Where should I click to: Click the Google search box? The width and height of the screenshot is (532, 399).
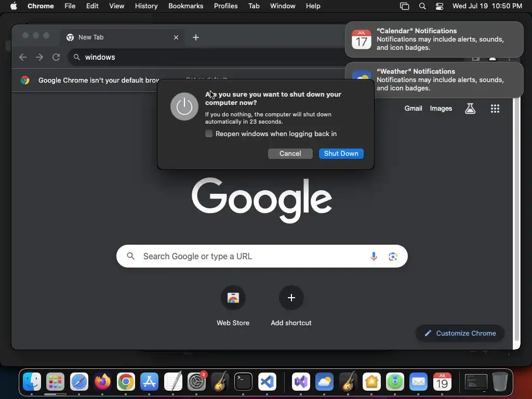[x=262, y=256]
